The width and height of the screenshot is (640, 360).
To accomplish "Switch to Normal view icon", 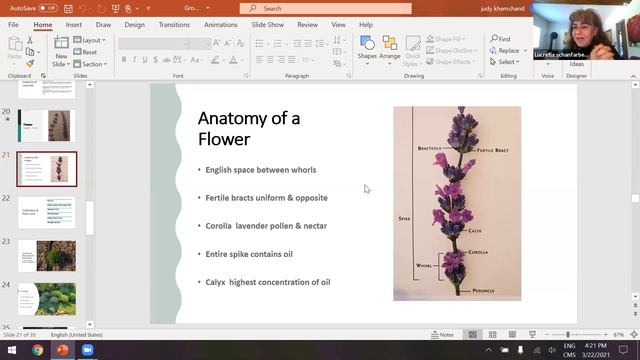I will [472, 335].
